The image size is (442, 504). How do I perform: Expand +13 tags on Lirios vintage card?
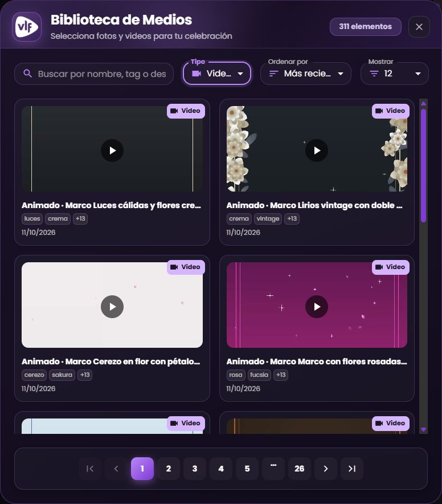(x=292, y=218)
